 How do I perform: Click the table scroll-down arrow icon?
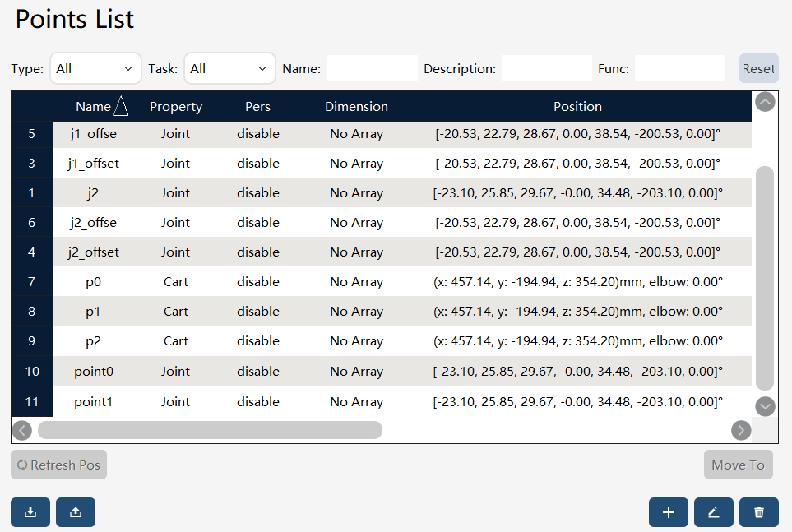click(x=765, y=406)
